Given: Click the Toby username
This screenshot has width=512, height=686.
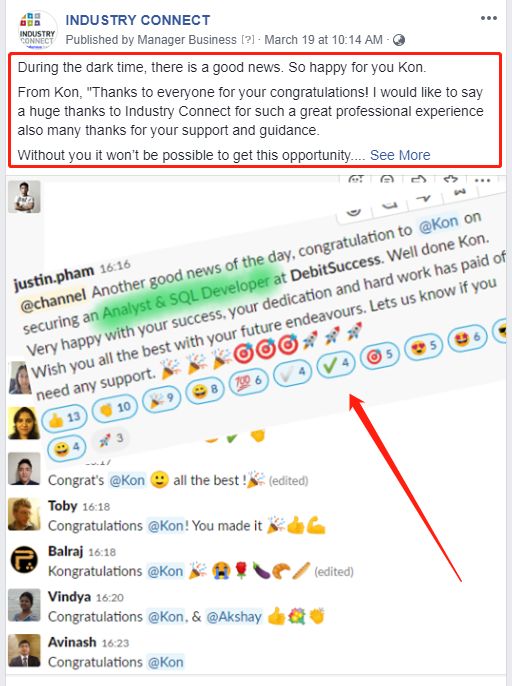Looking at the screenshot, I should 63,506.
